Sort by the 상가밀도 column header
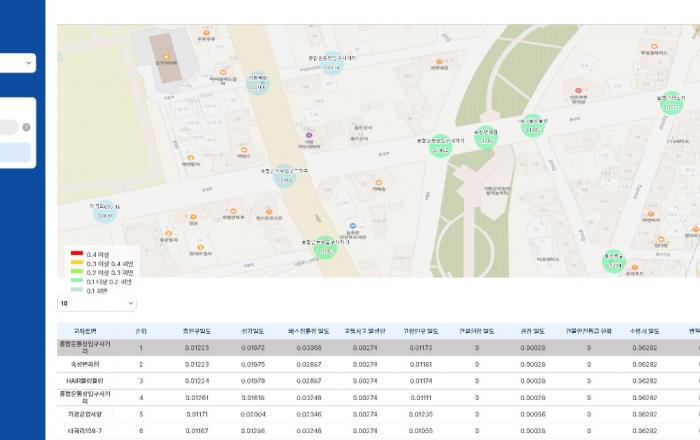Screen dimensions: 700x440 tap(253, 330)
